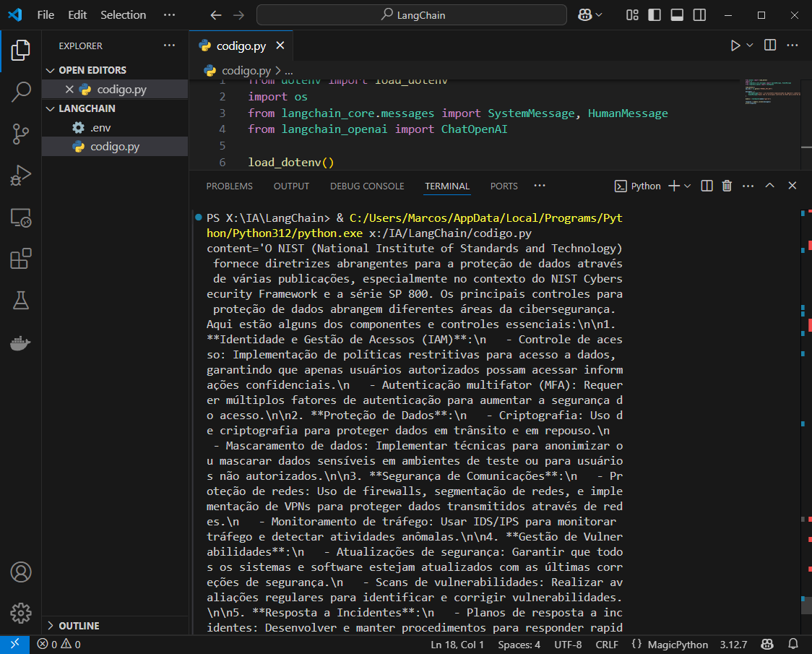Run Python file with play button
Screen dimensions: 812x654
point(735,46)
